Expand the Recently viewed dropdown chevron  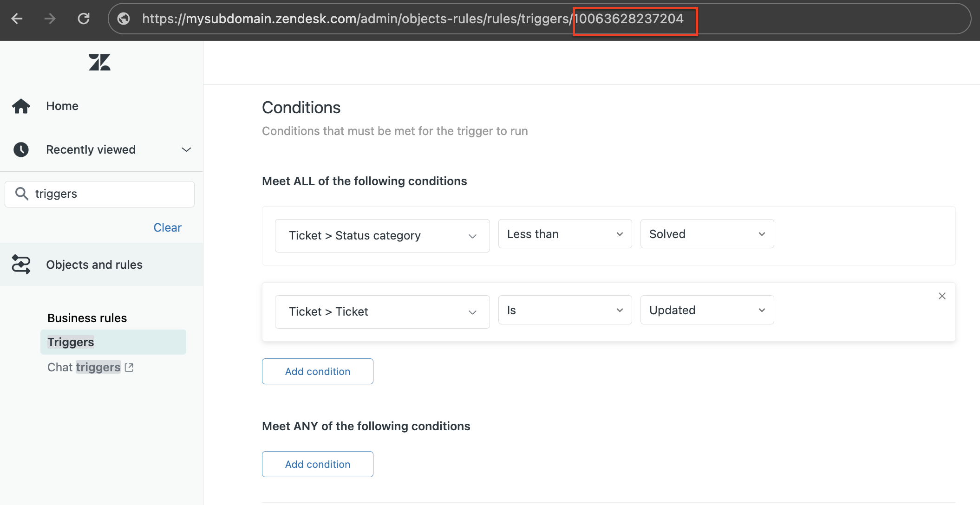point(187,149)
